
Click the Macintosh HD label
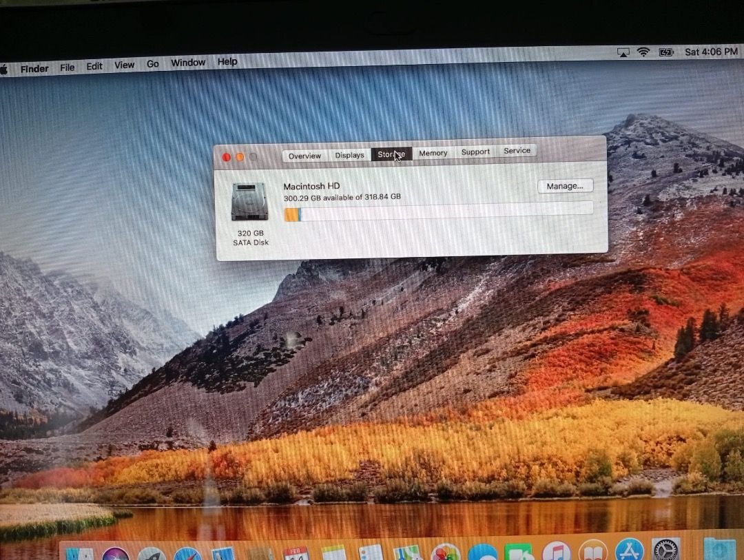[311, 186]
